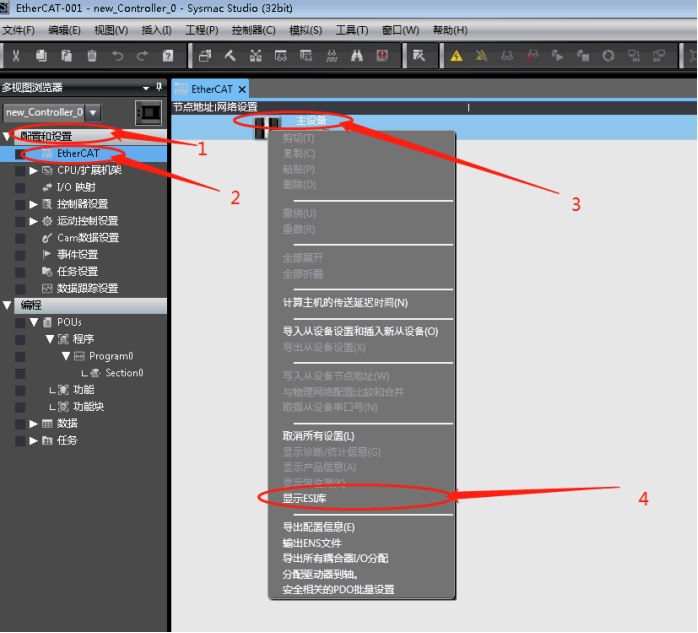Click the yellow warning triangle icon
The height and width of the screenshot is (633, 698).
(x=456, y=56)
